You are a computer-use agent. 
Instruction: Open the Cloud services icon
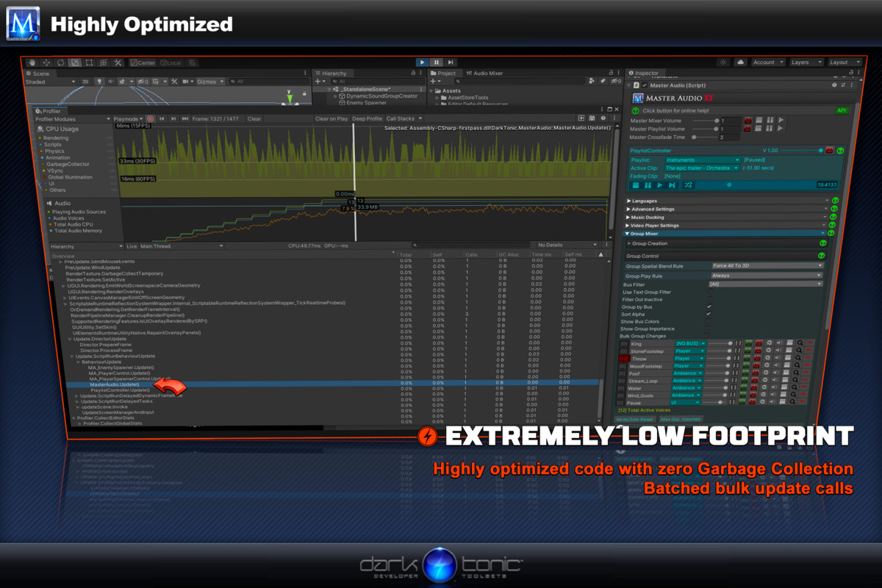740,62
